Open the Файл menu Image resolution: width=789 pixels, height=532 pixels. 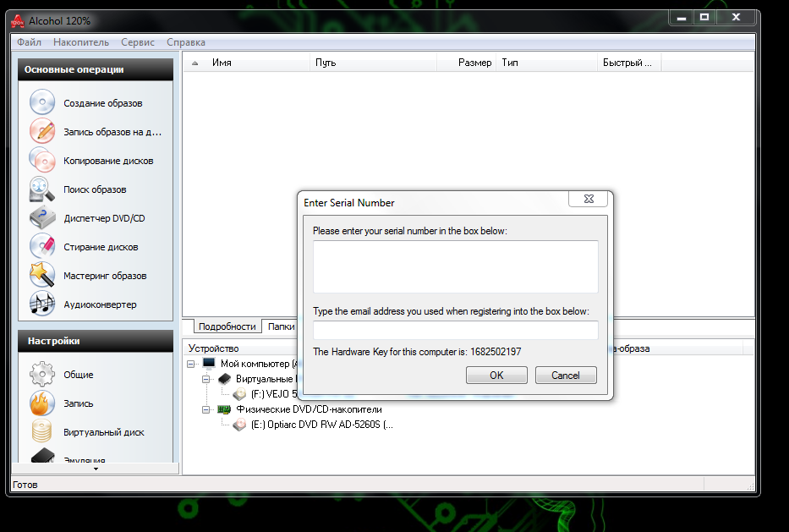pyautogui.click(x=29, y=42)
